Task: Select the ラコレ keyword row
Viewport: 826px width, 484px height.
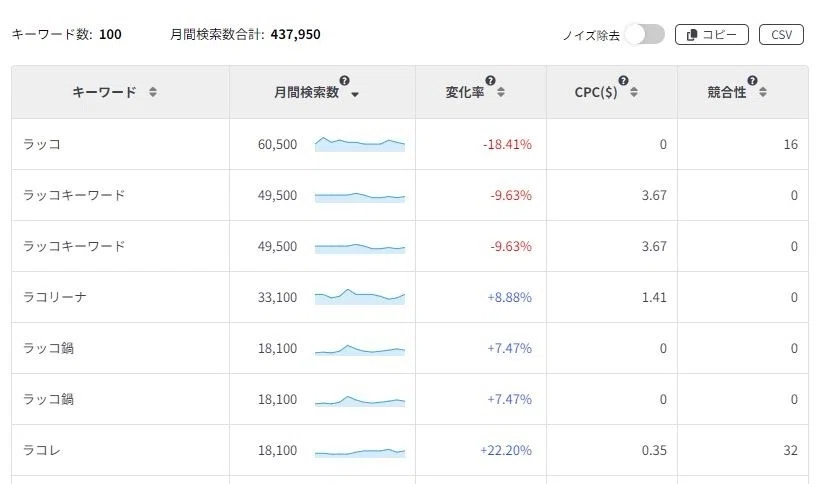Action: coord(410,450)
